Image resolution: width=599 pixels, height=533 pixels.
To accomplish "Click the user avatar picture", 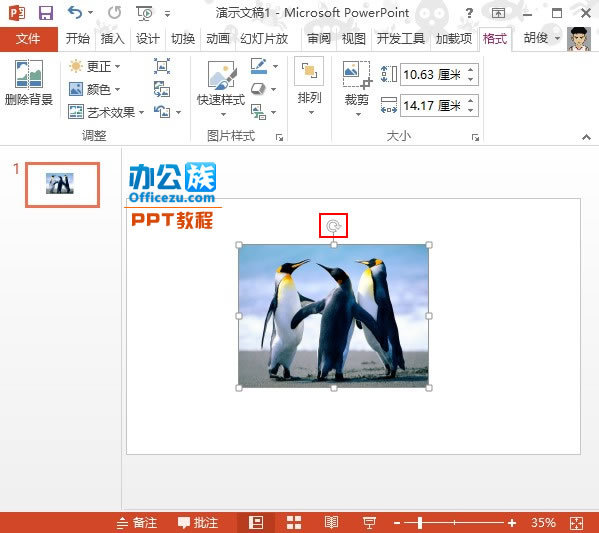I will [x=579, y=39].
